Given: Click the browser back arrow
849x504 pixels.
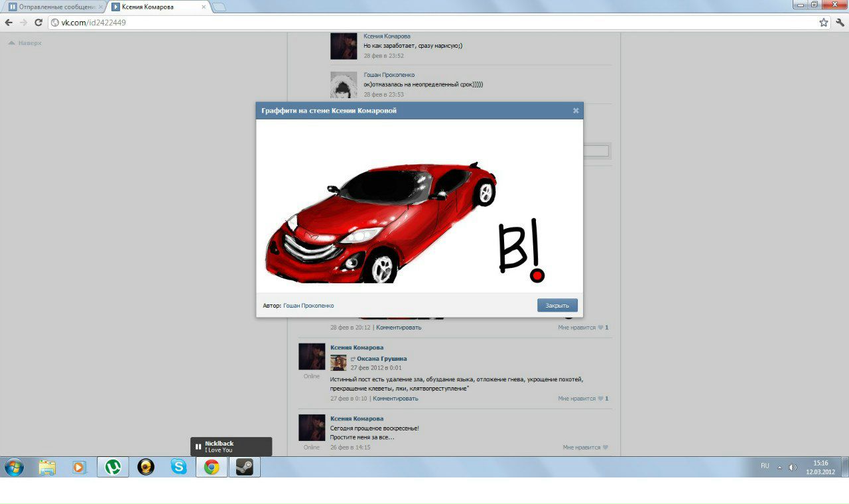Looking at the screenshot, I should coord(9,23).
